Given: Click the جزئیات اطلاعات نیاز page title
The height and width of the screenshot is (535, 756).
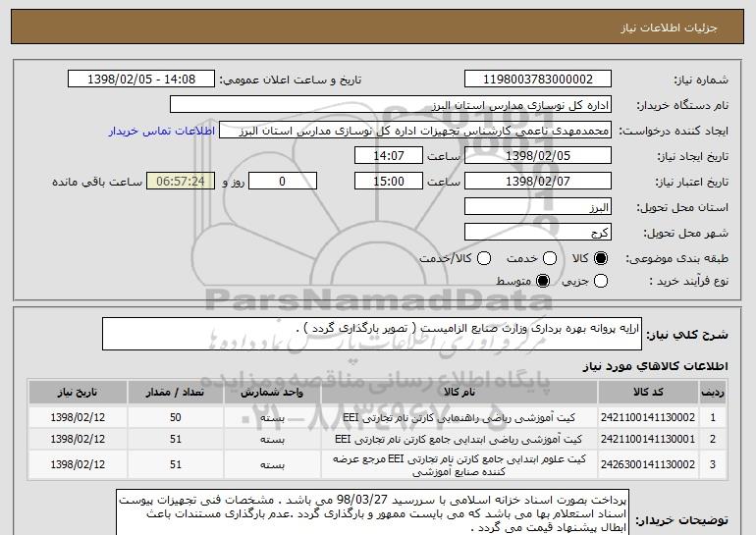Looking at the screenshot, I should [669, 27].
